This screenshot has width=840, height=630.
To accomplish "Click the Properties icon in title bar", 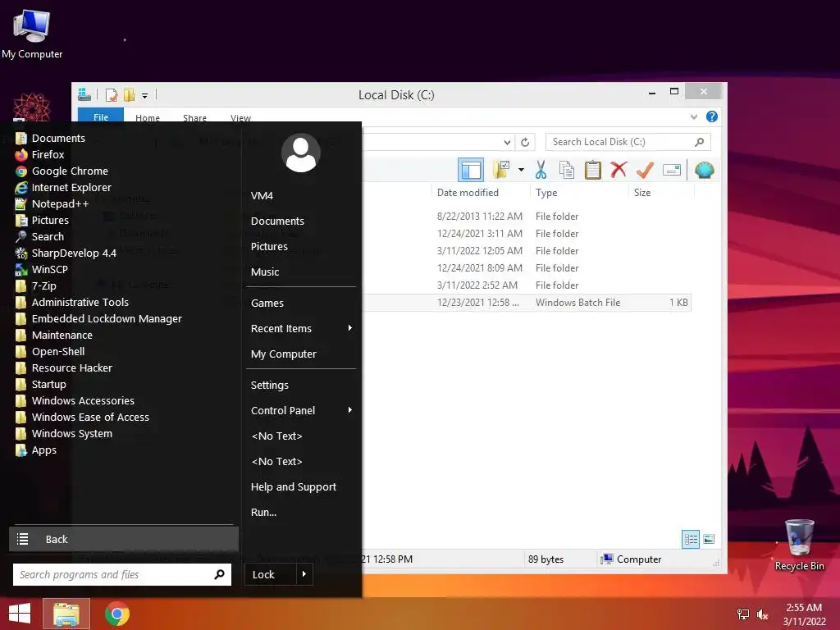I will (112, 95).
